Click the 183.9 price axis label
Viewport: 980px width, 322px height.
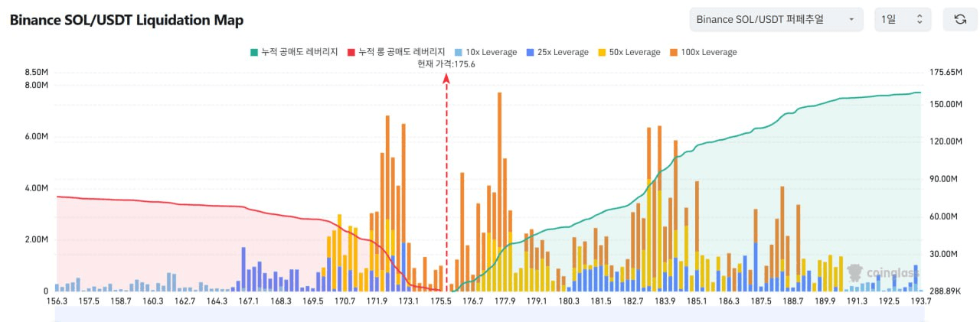point(665,301)
